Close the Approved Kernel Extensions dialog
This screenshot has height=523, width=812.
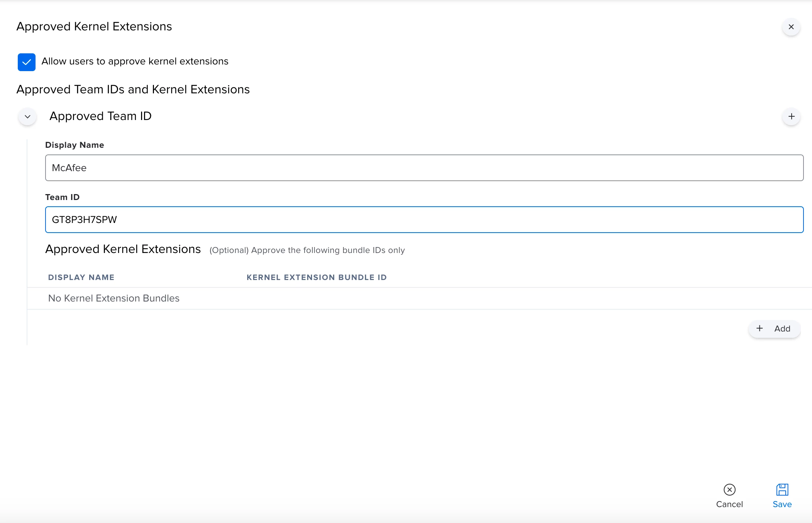[x=791, y=27]
